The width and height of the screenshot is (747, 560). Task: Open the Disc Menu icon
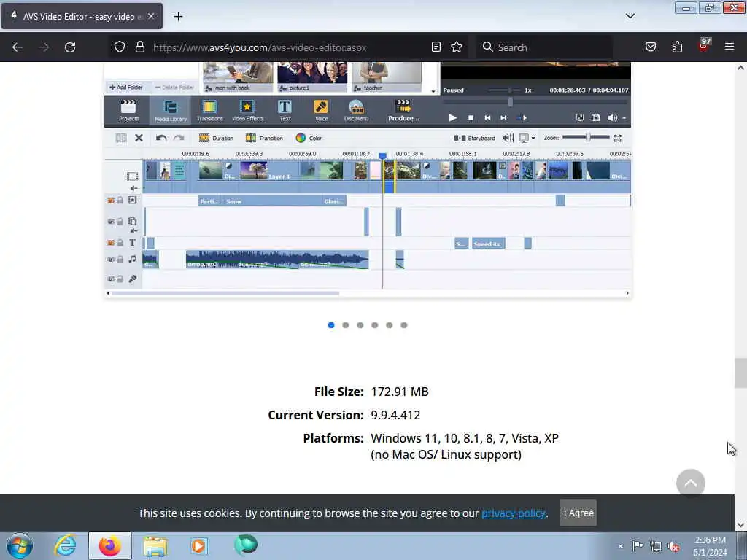click(x=356, y=111)
